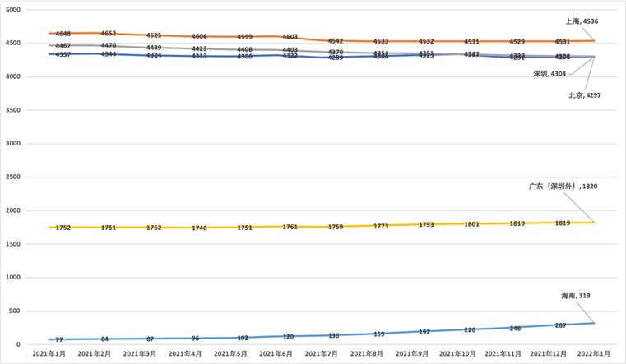This screenshot has height=364, width=626.
Task: Select x-axis label '2021年7月'
Action: [x=322, y=354]
